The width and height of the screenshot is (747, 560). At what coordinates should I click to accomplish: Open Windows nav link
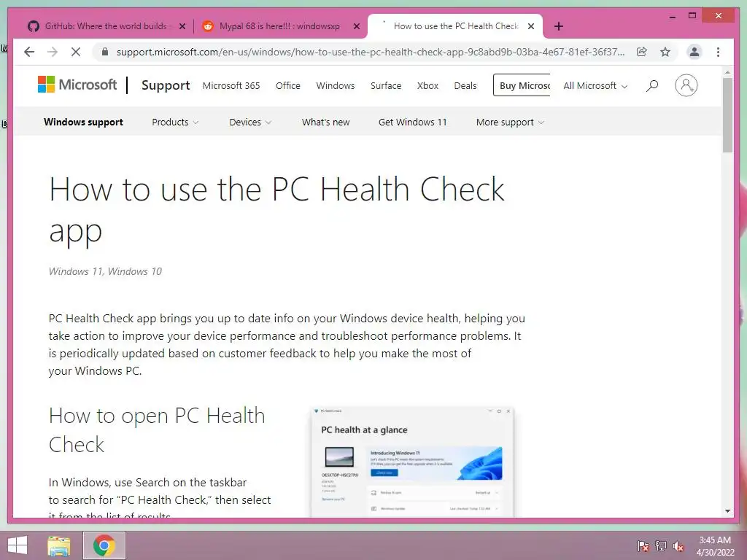click(336, 86)
